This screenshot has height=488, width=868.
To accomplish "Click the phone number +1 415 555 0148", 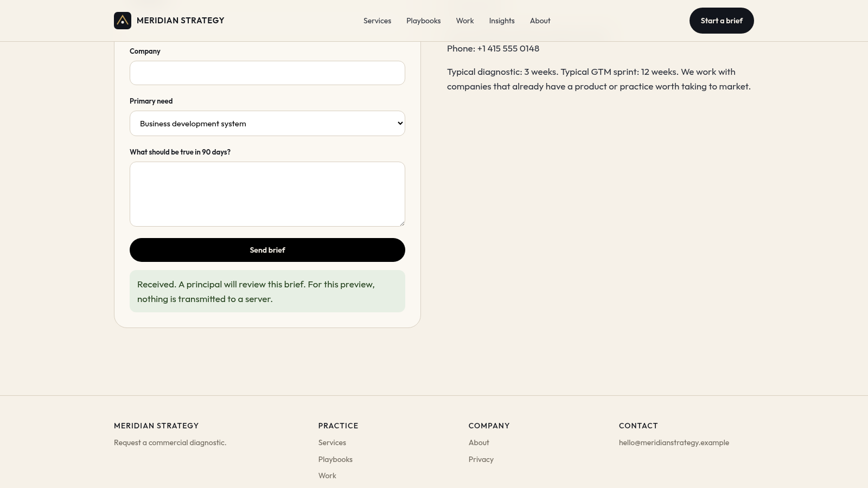I will 508,48.
